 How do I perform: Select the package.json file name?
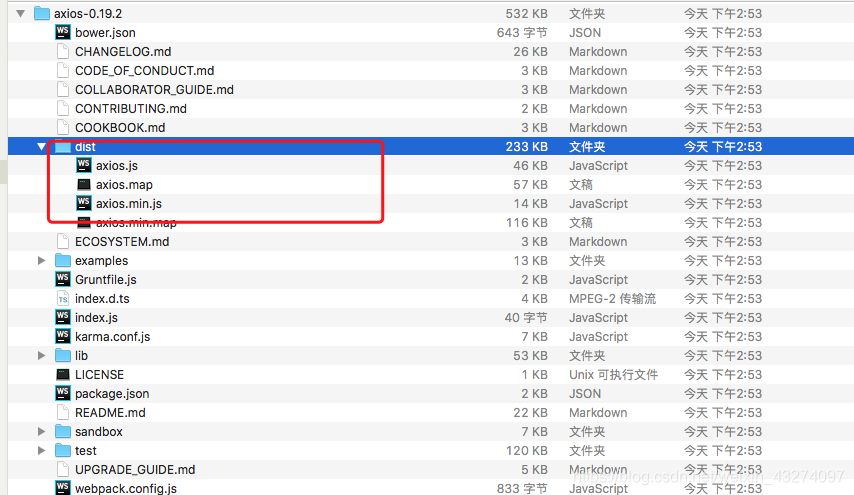[x=112, y=394]
